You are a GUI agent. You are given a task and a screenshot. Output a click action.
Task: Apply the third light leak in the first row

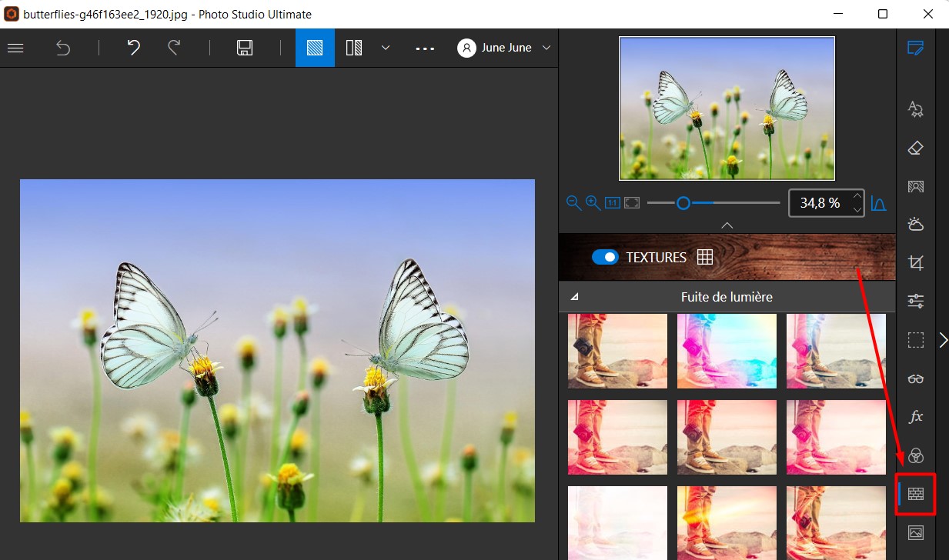click(836, 351)
